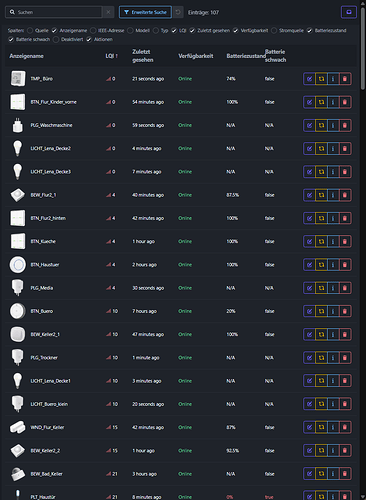Sort by the LQI column header
Screen dimensions: 366x500
coord(111,56)
